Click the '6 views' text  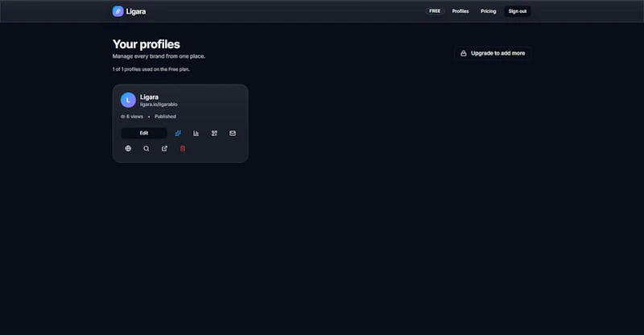pos(134,117)
